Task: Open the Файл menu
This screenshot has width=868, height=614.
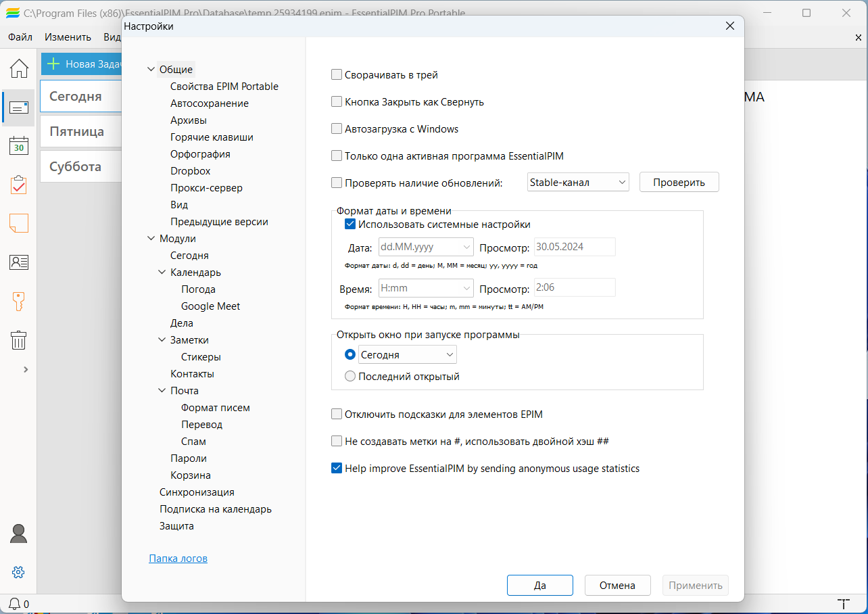Action: click(x=20, y=37)
